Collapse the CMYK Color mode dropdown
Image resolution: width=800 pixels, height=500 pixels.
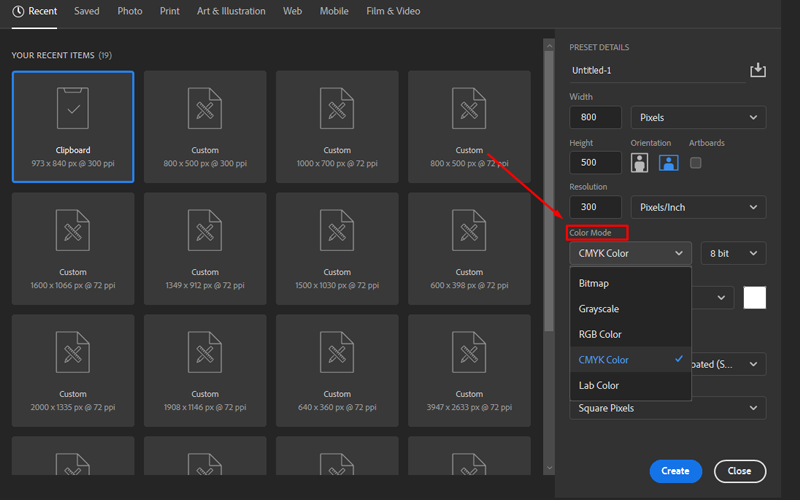(x=630, y=253)
